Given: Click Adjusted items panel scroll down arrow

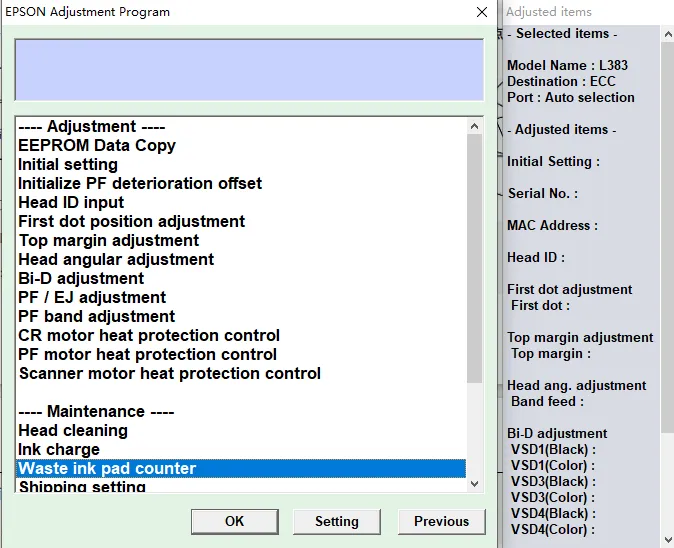Looking at the screenshot, I should point(667,539).
